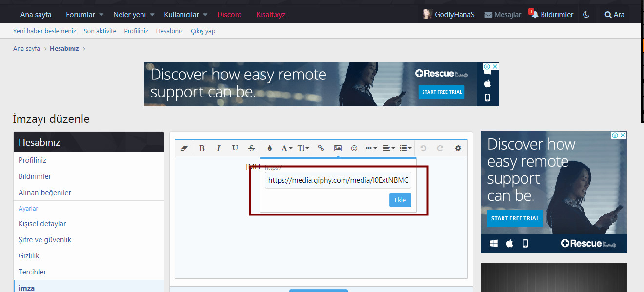
Task: Open the more insert options dropdown
Action: pyautogui.click(x=371, y=148)
